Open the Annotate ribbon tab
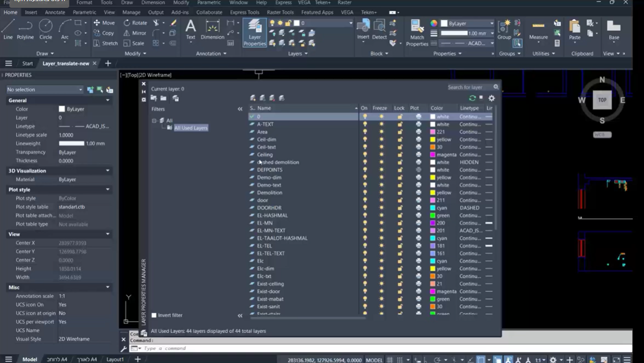644x363 pixels. 55,12
